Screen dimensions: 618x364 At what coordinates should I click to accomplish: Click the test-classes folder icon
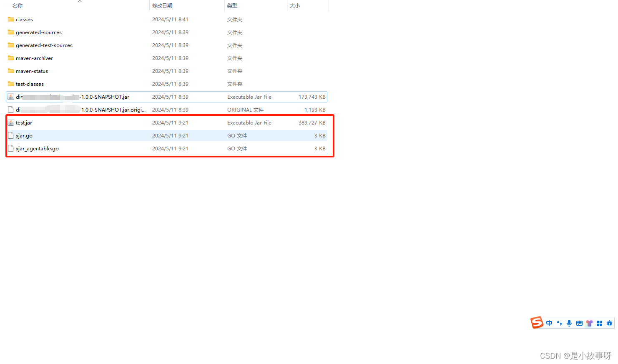tap(11, 84)
